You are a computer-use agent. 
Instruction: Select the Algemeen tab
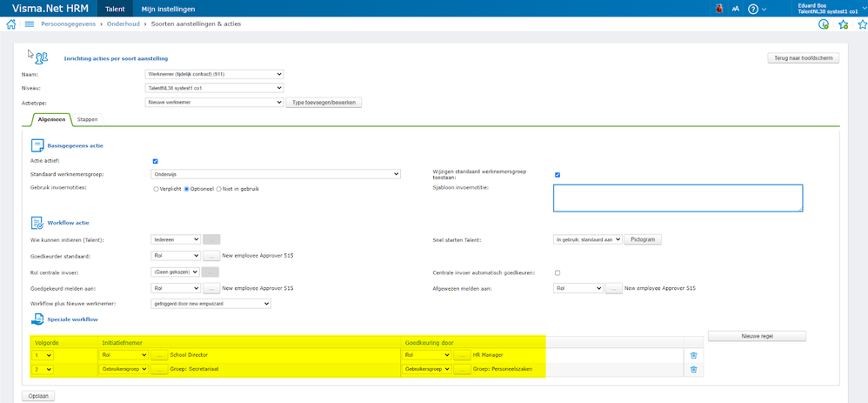pyautogui.click(x=51, y=119)
